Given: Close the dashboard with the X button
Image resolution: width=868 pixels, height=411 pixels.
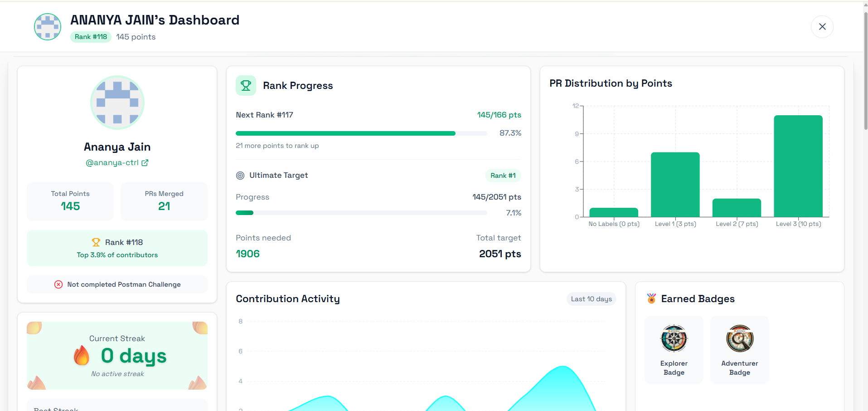Looking at the screenshot, I should tap(822, 27).
